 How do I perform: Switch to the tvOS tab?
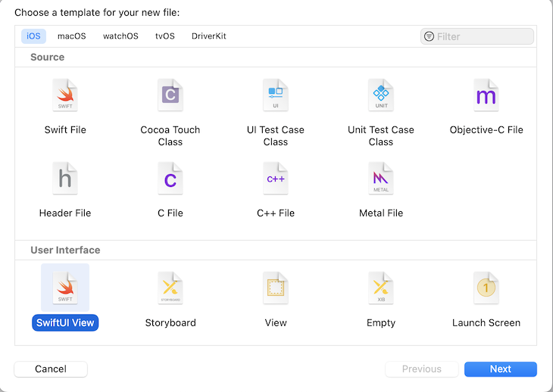pos(165,36)
